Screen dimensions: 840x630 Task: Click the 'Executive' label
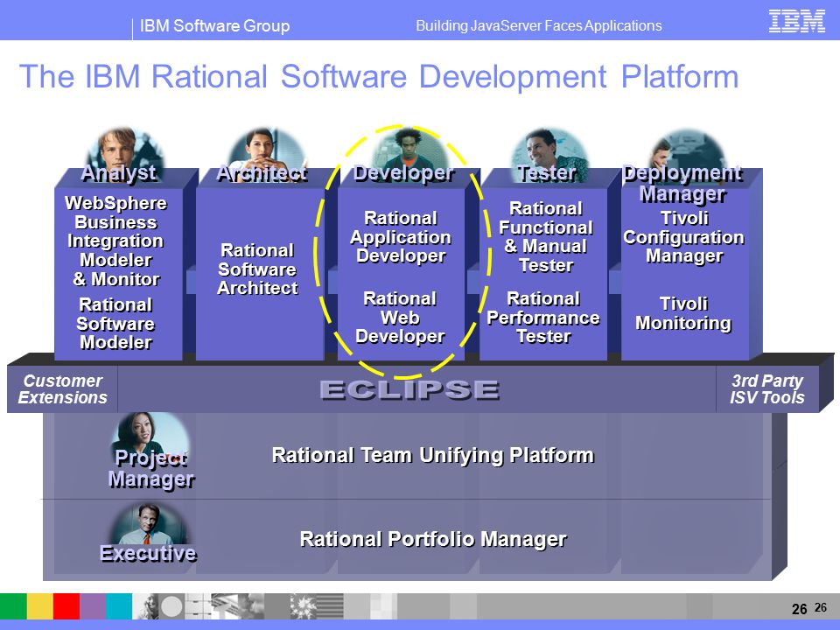pyautogui.click(x=149, y=553)
